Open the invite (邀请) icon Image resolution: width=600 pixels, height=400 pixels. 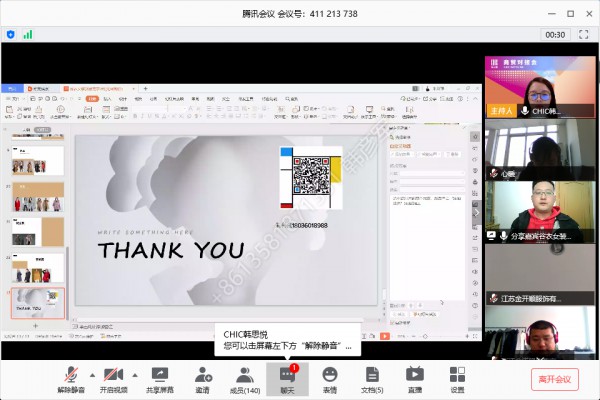click(204, 374)
